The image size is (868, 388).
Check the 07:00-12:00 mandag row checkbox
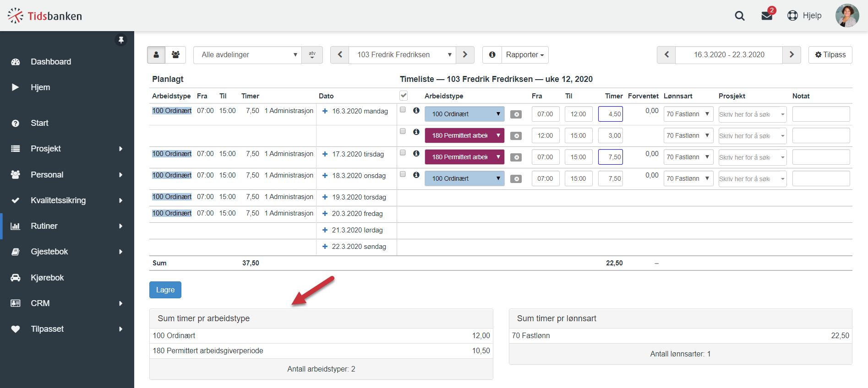403,110
